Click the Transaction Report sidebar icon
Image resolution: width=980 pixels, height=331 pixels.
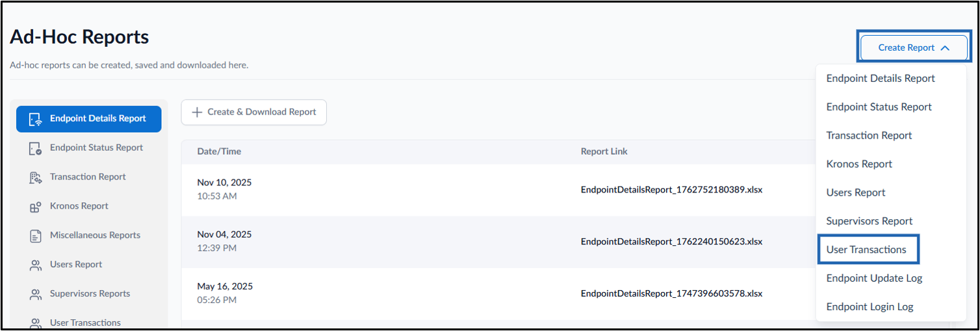[36, 178]
